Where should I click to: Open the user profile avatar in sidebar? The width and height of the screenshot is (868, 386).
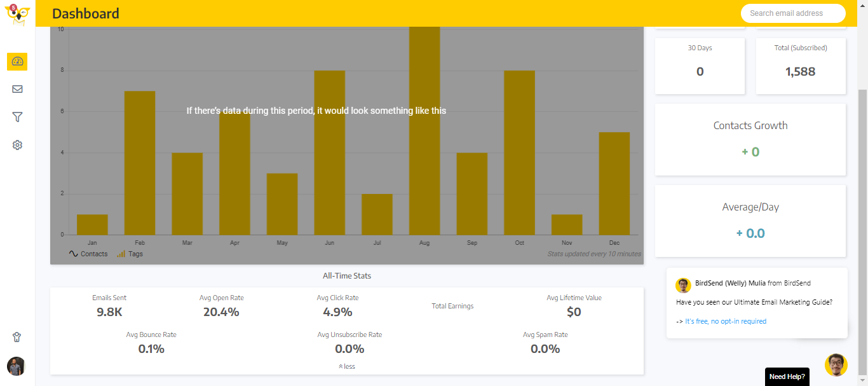point(16,366)
